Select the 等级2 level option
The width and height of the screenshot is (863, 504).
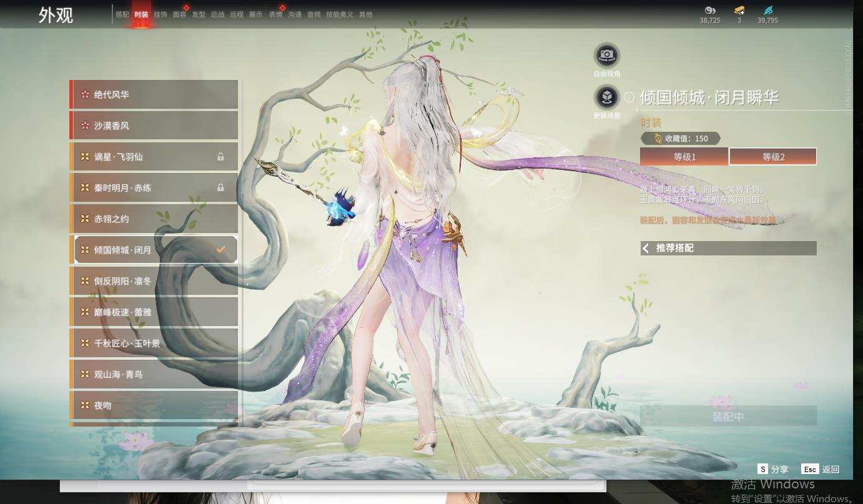[773, 157]
